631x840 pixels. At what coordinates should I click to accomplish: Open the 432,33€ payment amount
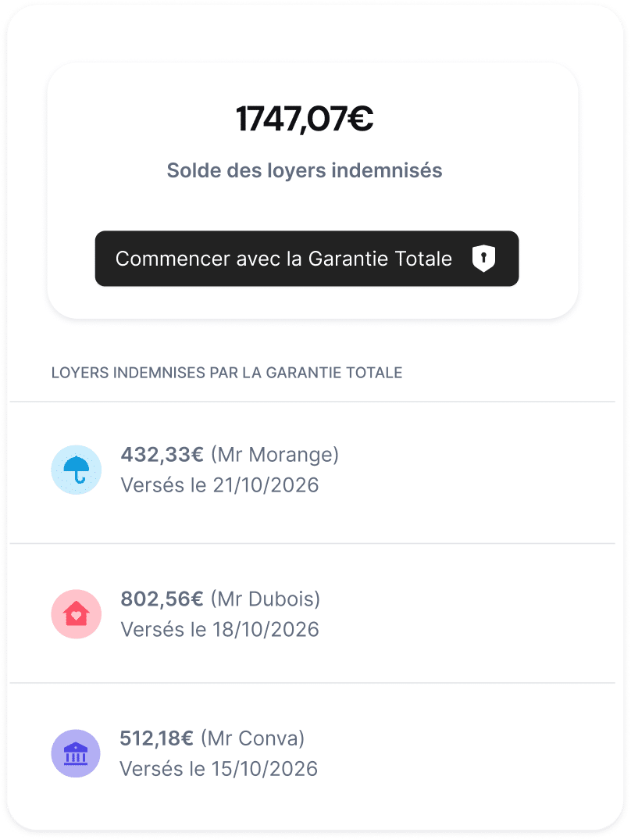(x=162, y=455)
